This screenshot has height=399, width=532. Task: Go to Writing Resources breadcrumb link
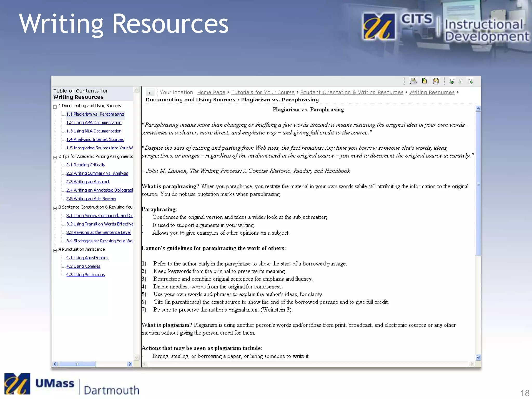click(432, 92)
